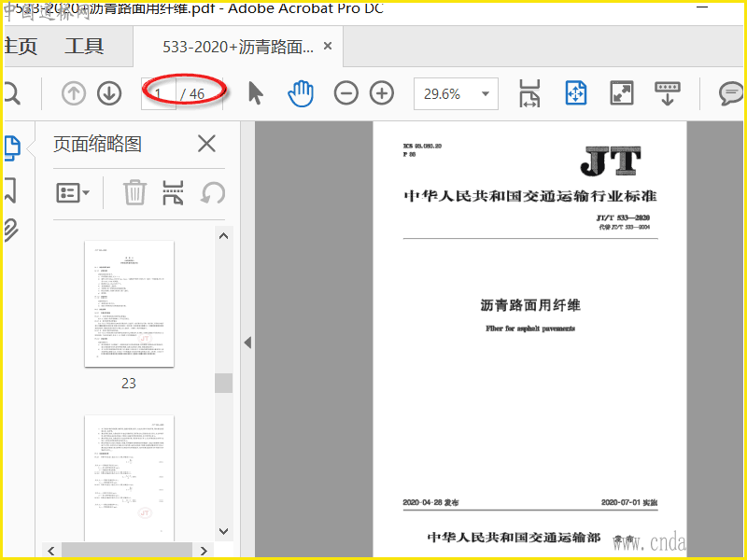Click the current page number field
The image size is (747, 560).
point(159,94)
